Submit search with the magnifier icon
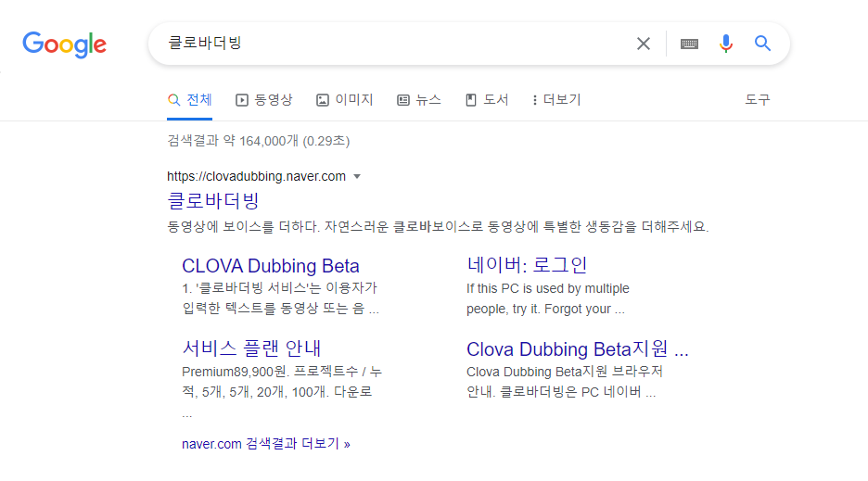The height and width of the screenshot is (481, 868). 763,44
